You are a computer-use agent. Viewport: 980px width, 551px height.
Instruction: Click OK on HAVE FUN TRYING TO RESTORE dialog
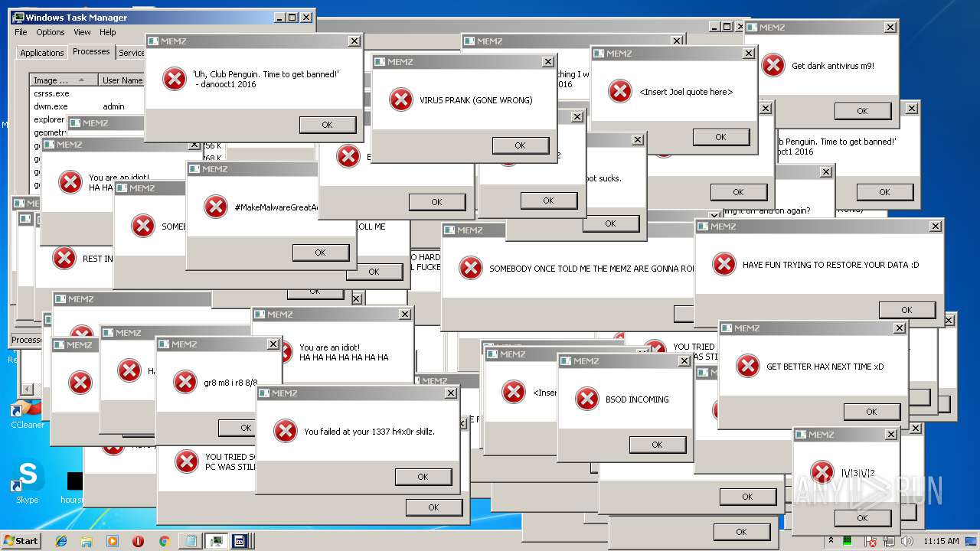tap(907, 310)
